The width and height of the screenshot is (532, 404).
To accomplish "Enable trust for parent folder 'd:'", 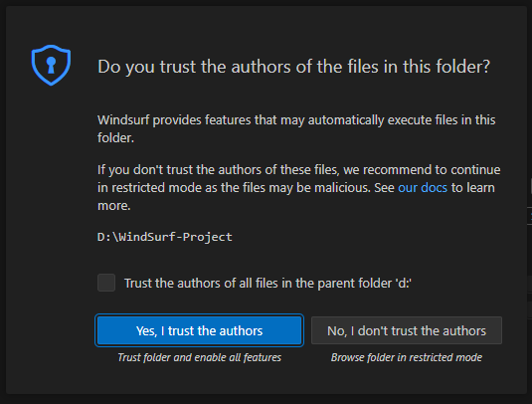I will [106, 283].
